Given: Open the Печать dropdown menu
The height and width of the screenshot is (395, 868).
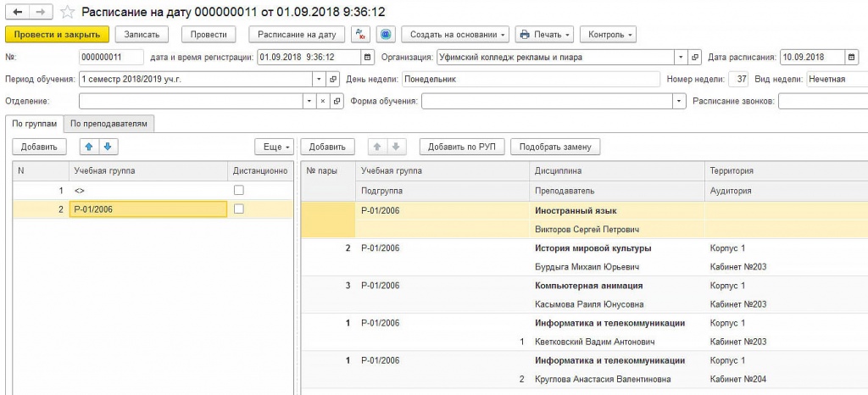Looking at the screenshot, I should [x=544, y=34].
